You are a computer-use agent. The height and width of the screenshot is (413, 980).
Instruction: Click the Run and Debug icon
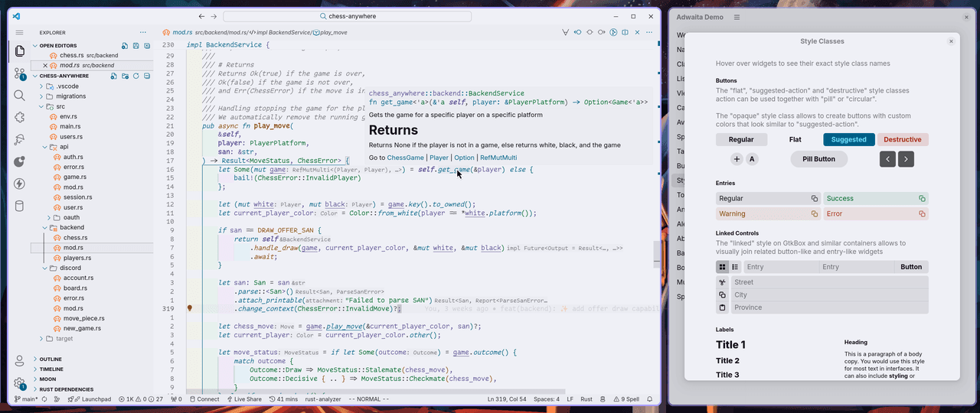click(19, 140)
